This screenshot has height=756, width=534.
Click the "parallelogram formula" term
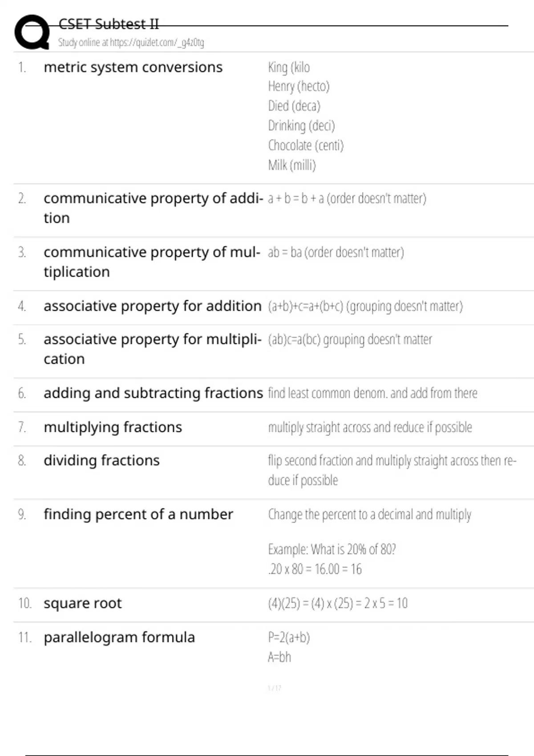[119, 638]
